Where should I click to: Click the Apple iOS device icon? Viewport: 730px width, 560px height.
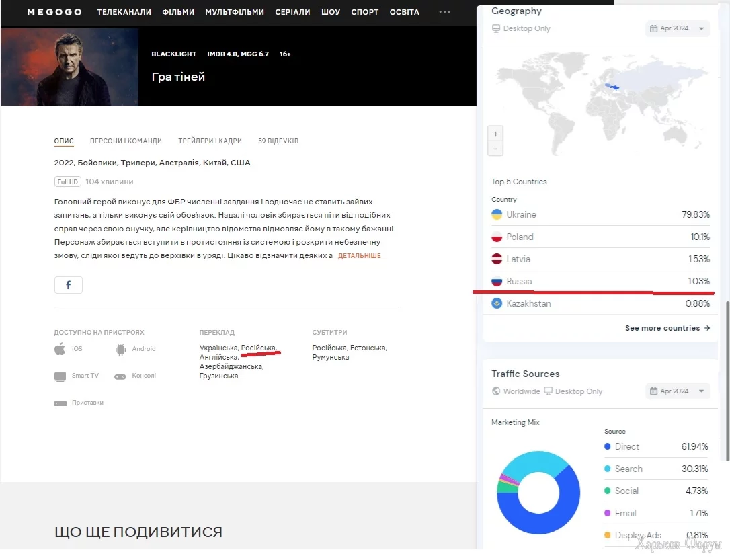coord(60,349)
